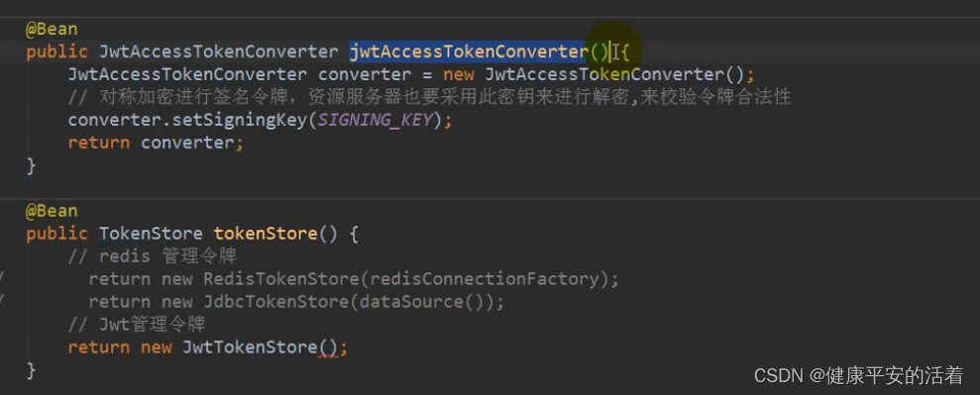Click the @Bean annotation above tokenStore method

click(52, 211)
